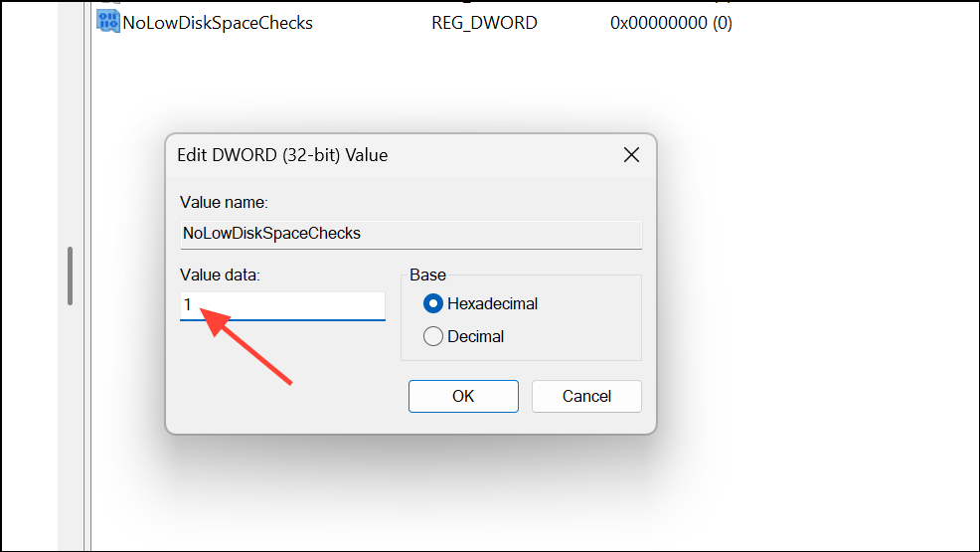The height and width of the screenshot is (552, 980).
Task: Select the Hexadecimal base radio button
Action: click(433, 303)
